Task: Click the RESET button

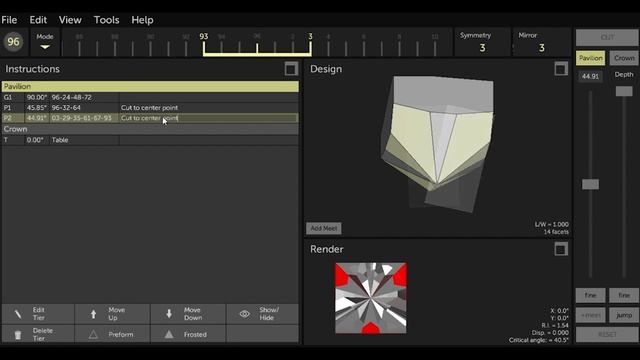Action: 607,335
